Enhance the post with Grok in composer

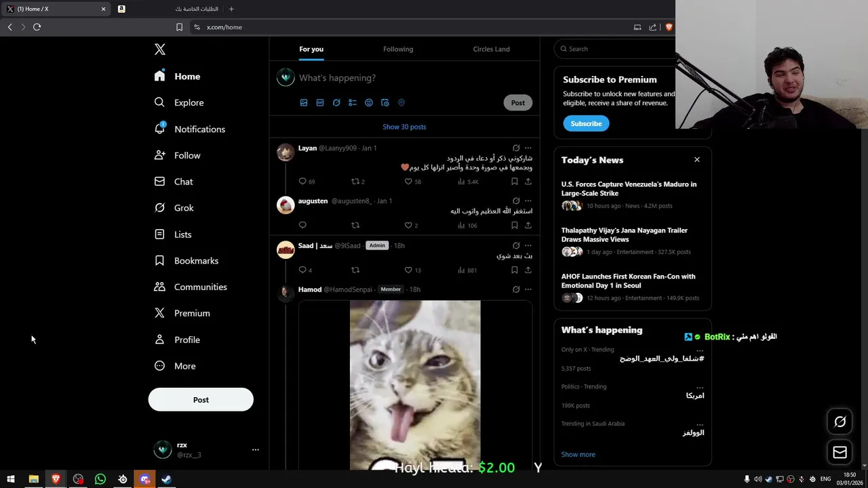point(336,102)
